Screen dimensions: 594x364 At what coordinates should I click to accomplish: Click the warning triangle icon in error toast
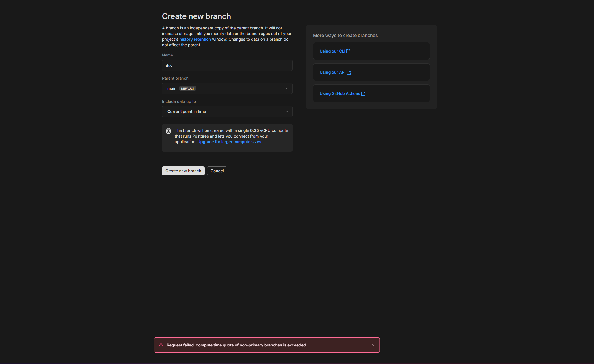click(161, 345)
